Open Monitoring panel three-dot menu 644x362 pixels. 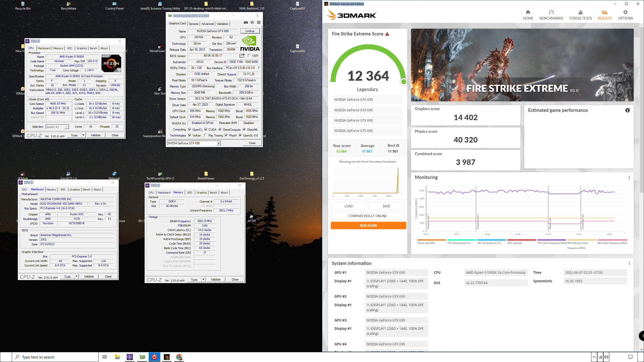629,177
